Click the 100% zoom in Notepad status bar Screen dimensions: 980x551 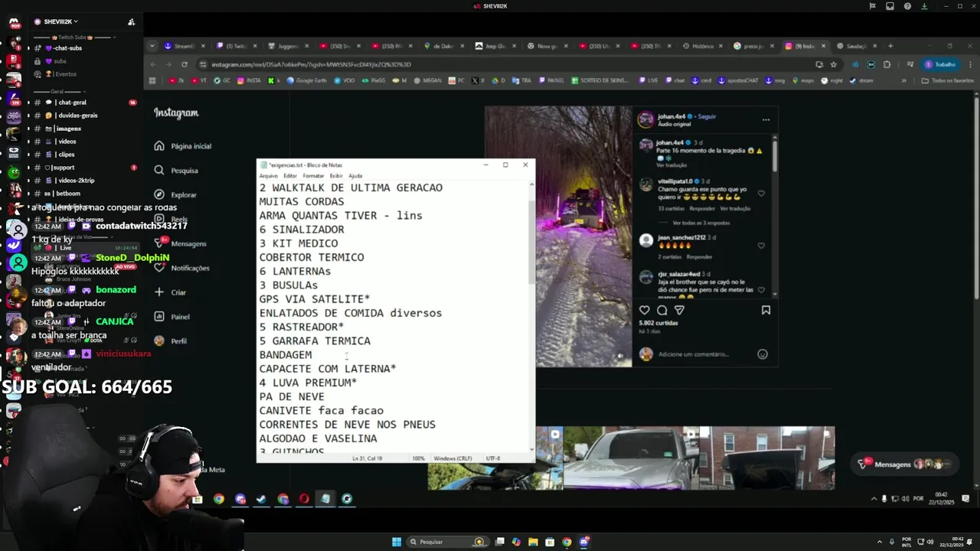pyautogui.click(x=419, y=458)
